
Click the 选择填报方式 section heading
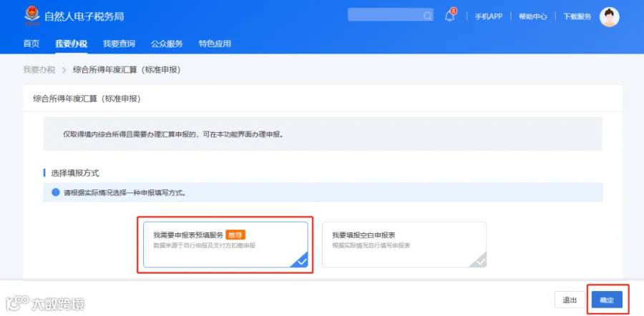click(74, 173)
